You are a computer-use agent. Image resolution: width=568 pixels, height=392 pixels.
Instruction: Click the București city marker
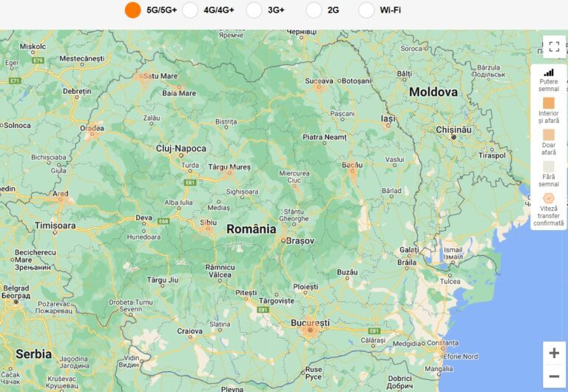310,330
